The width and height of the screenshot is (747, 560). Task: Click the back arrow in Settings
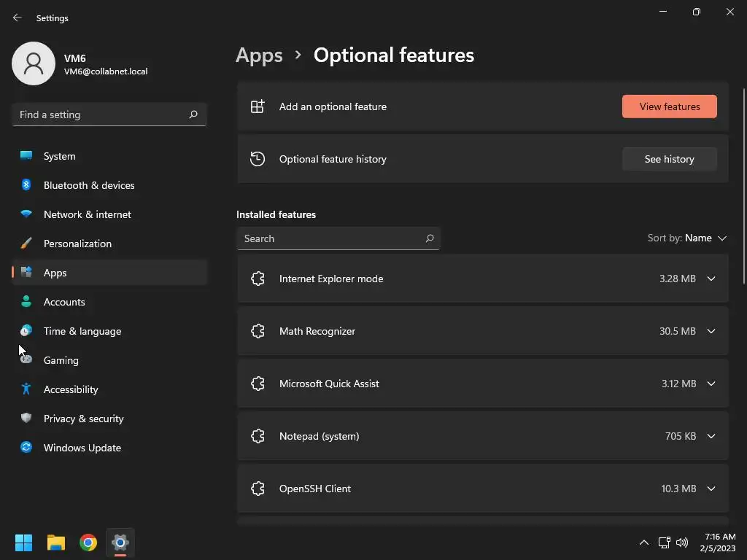(18, 17)
